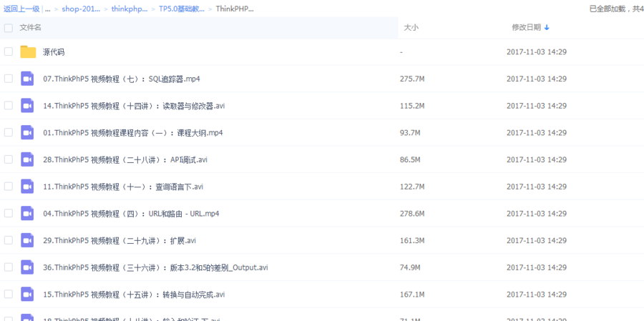Click size value 161.3M
The height and width of the screenshot is (321, 644).
(x=412, y=240)
